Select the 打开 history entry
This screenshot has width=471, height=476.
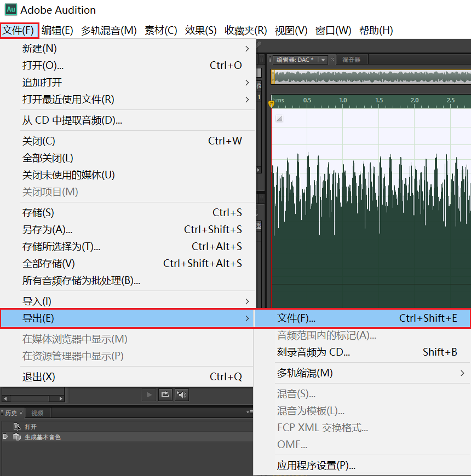(128, 427)
